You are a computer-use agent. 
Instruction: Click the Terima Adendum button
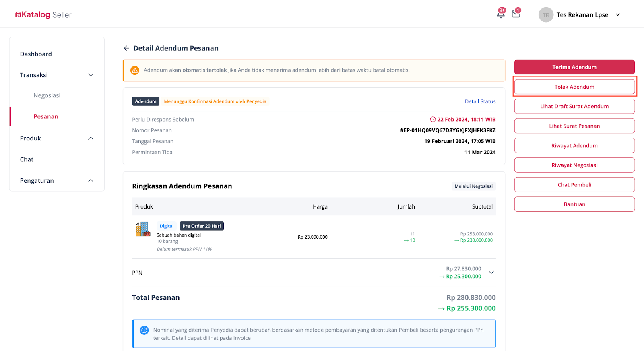(574, 67)
